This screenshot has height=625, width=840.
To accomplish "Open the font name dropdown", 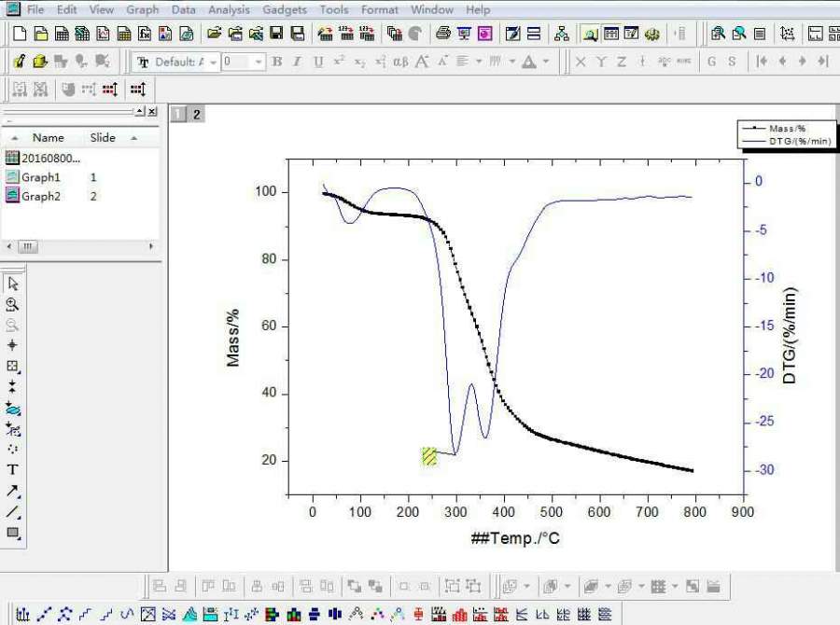I will point(213,62).
